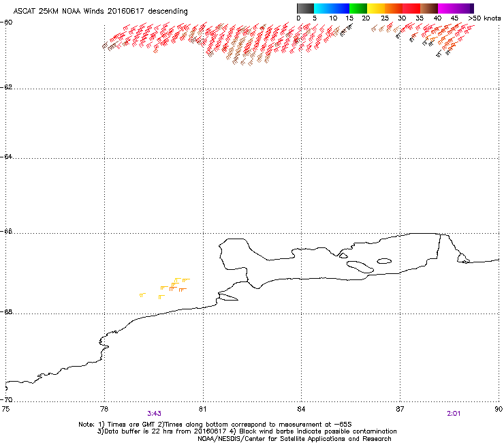Click the 90 longitude axis label
This screenshot has width=504, height=443.
pyautogui.click(x=499, y=409)
